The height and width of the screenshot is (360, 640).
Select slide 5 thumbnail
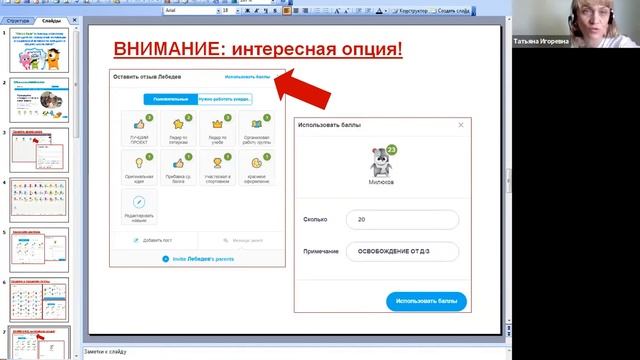click(39, 250)
